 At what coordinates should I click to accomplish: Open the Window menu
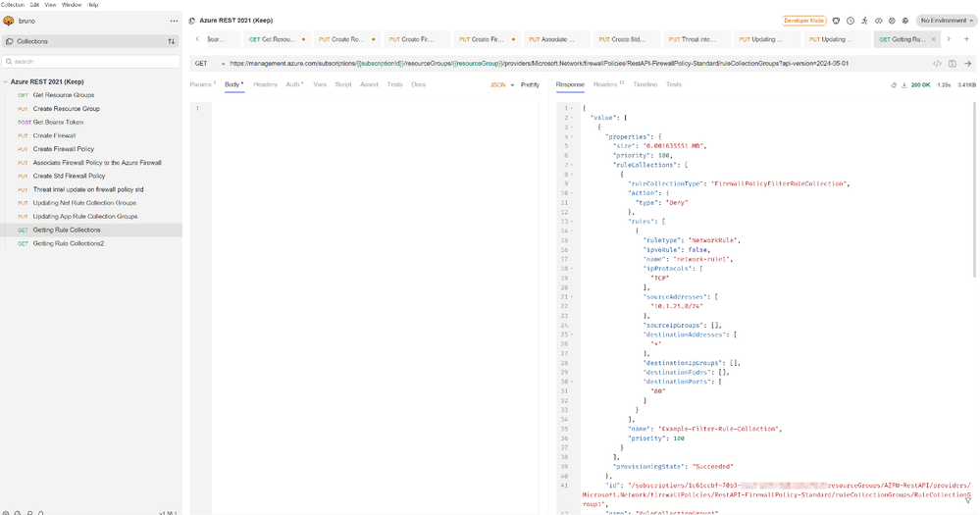pos(72,4)
